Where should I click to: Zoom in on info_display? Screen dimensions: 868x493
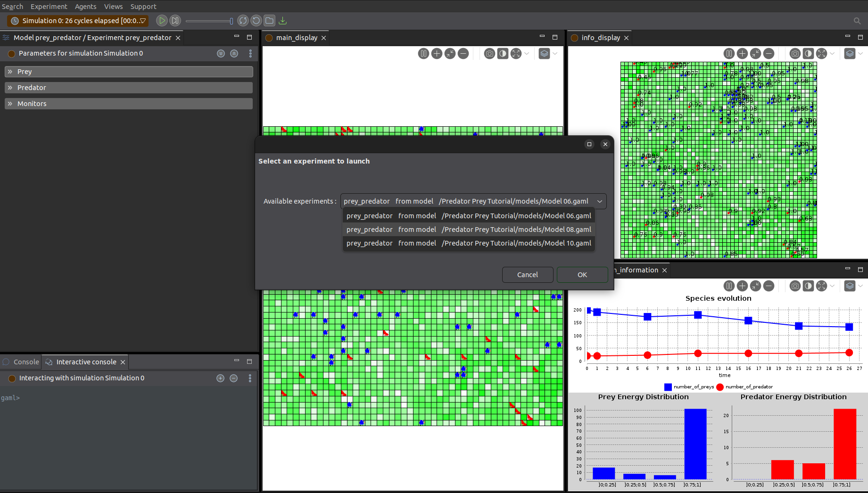[x=742, y=54]
